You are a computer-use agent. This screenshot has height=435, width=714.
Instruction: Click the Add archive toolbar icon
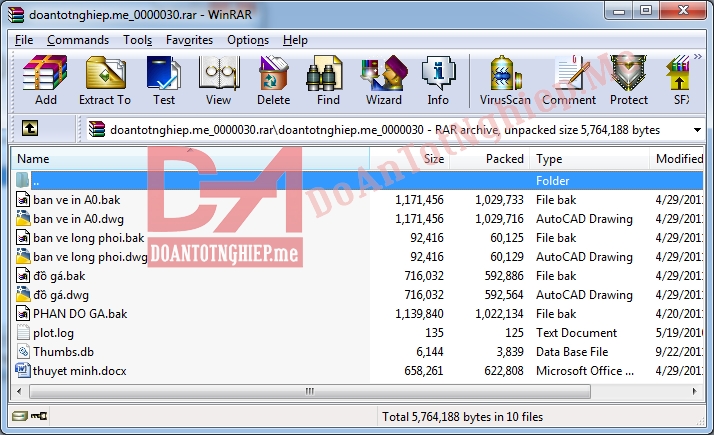click(x=45, y=80)
